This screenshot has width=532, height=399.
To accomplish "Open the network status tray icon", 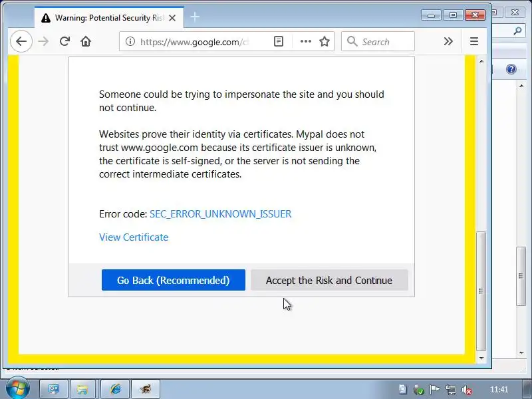I will 451,390.
